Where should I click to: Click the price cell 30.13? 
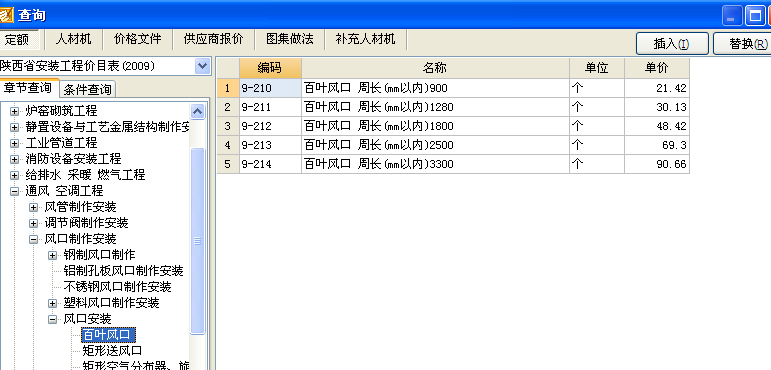657,107
